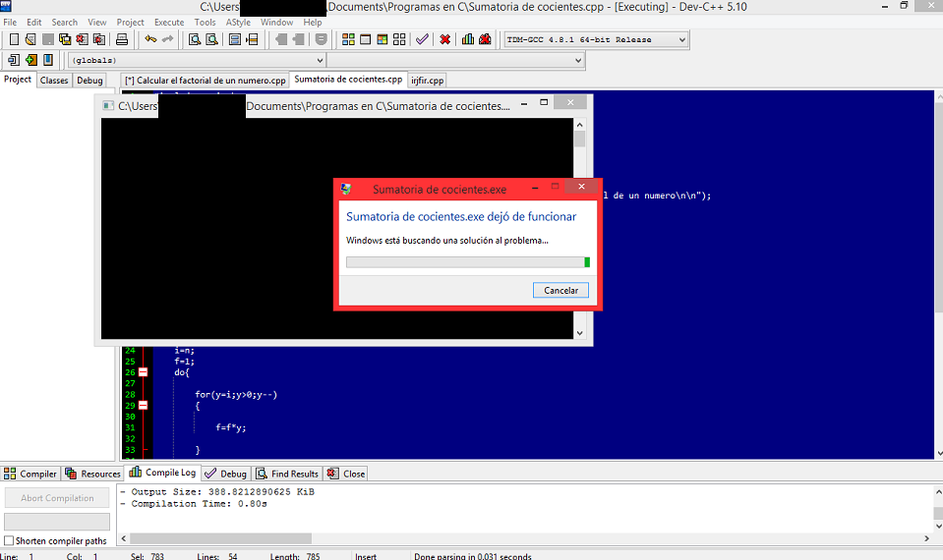943x560 pixels.
Task: Click the Undo arrow icon
Action: [x=150, y=39]
